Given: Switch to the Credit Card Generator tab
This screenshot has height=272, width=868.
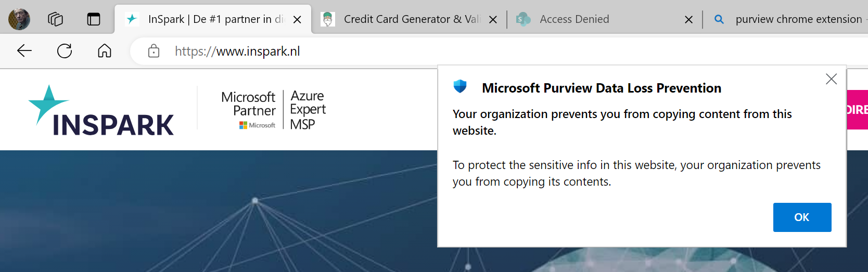Looking at the screenshot, I should point(406,19).
